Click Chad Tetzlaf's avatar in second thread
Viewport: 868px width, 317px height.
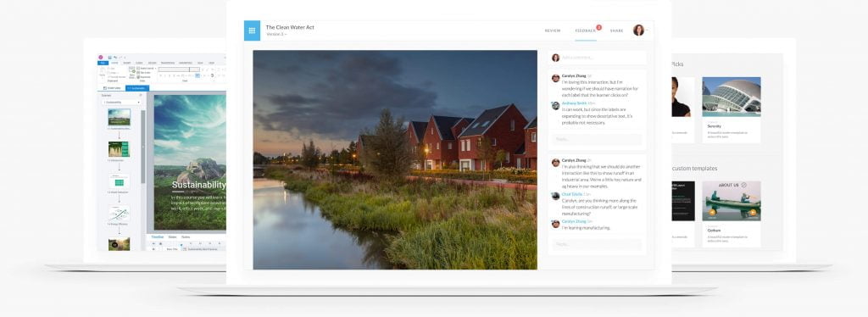pos(555,196)
